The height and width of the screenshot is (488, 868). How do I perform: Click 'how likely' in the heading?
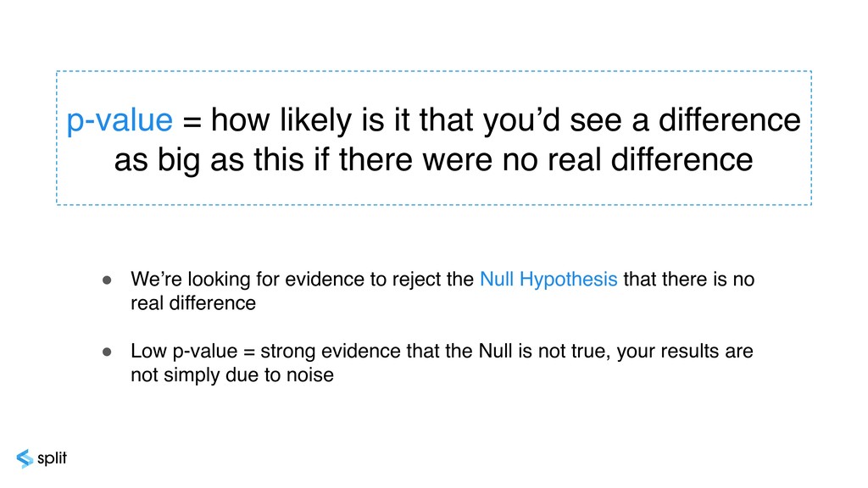point(281,120)
